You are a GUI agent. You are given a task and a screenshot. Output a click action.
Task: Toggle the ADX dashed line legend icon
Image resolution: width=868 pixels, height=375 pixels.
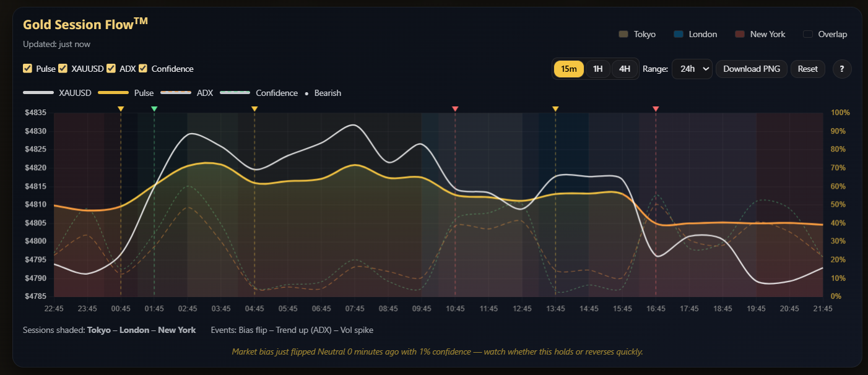tap(177, 92)
